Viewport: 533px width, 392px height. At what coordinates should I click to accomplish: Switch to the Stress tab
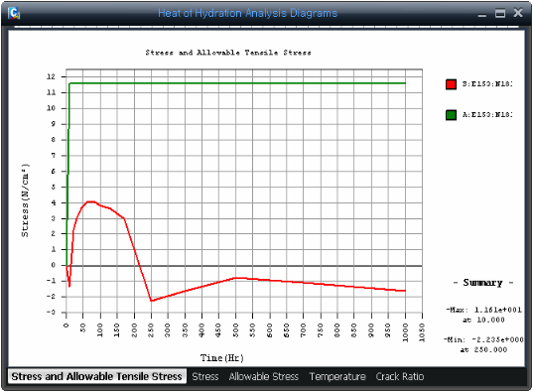click(205, 376)
